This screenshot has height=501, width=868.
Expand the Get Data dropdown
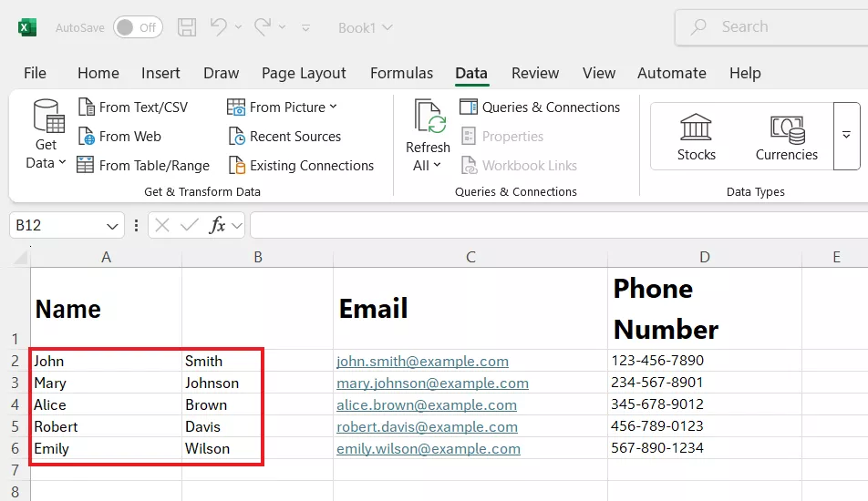(46, 163)
